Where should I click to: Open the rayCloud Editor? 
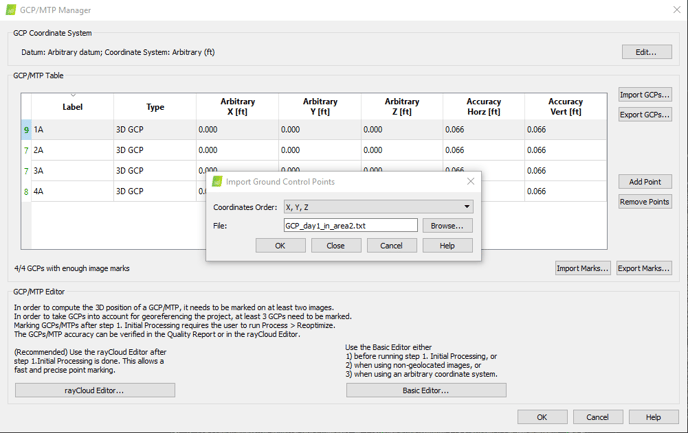[x=95, y=390]
